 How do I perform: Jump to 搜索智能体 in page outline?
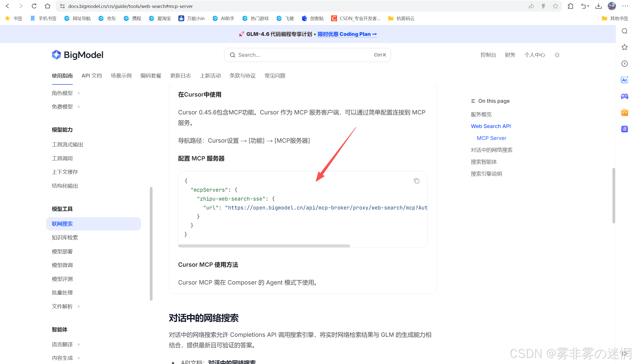point(484,162)
